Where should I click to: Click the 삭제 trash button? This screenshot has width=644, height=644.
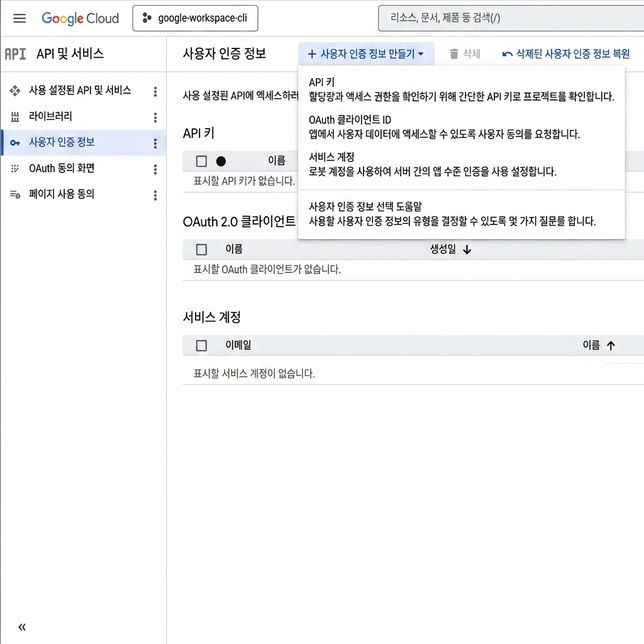coord(465,54)
